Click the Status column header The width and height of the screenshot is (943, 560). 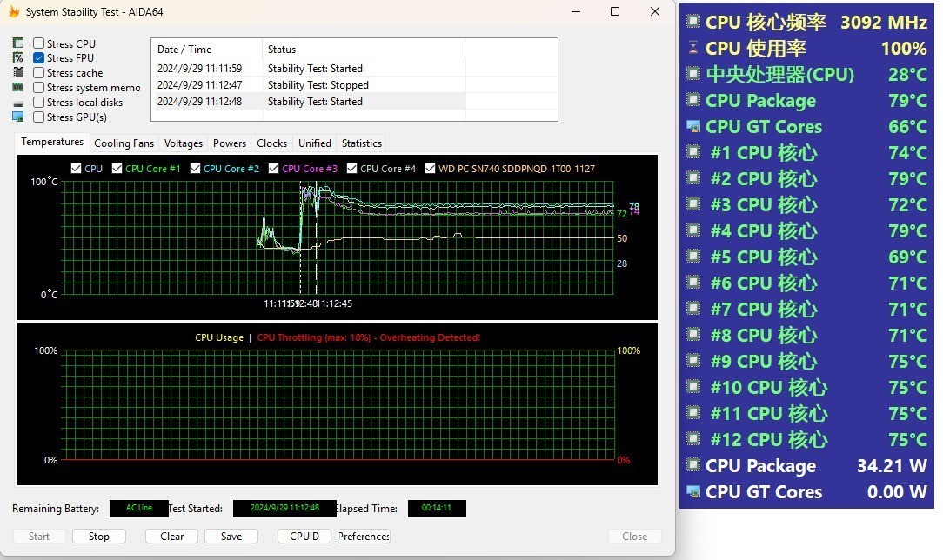[x=364, y=50]
